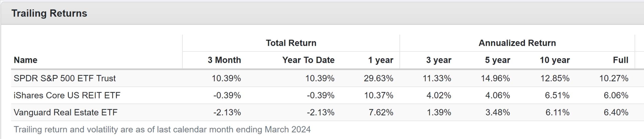Click the 1 year column header

coord(381,60)
